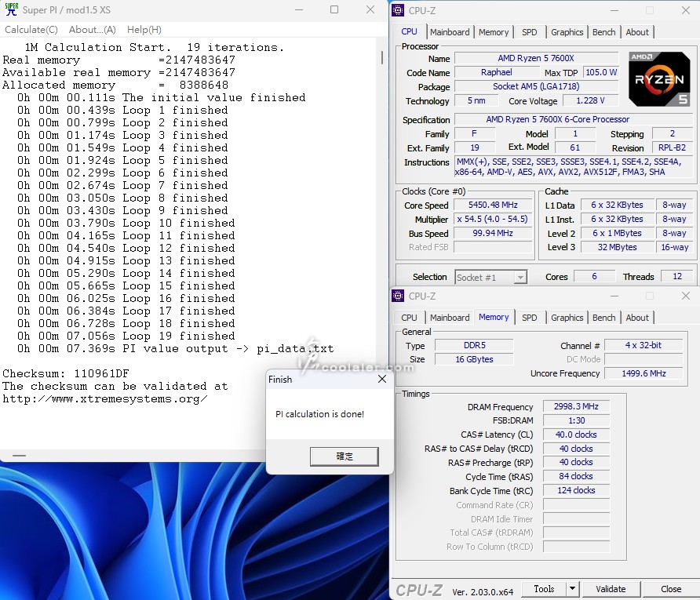The height and width of the screenshot is (600, 700).
Task: Click the Level 3 cache value 32 MBytes
Action: 618,247
